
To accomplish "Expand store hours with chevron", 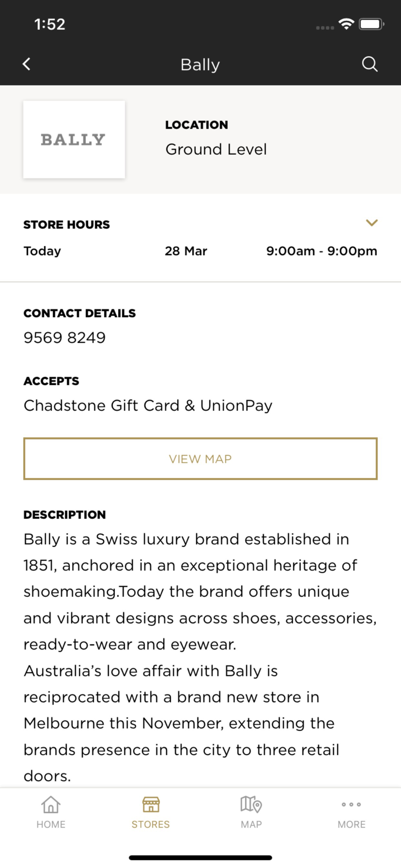I will pyautogui.click(x=372, y=223).
